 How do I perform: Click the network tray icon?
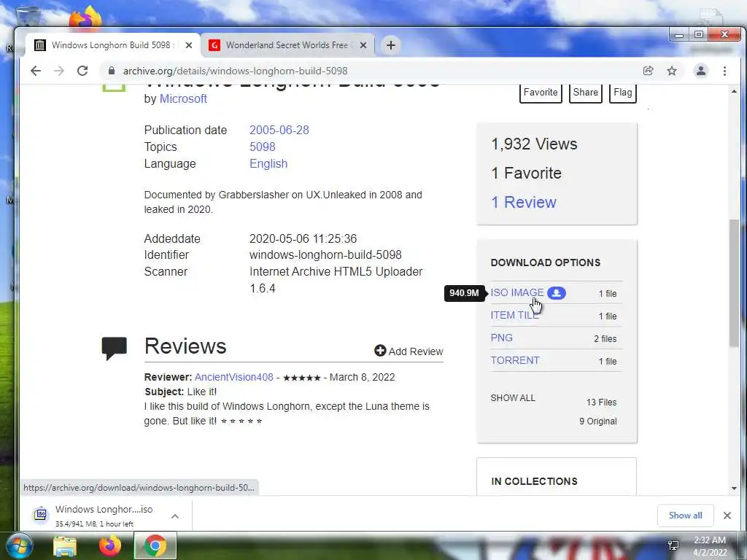(x=673, y=545)
